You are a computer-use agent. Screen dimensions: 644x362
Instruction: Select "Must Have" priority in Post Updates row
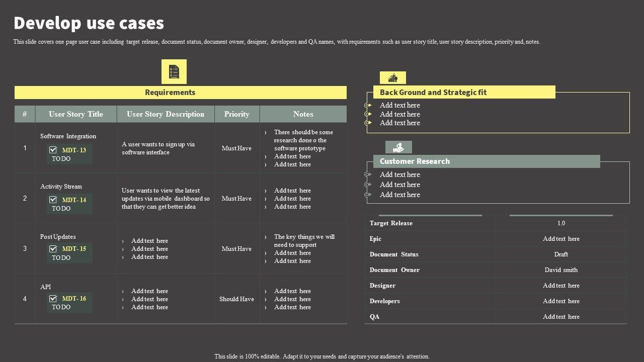[236, 249]
